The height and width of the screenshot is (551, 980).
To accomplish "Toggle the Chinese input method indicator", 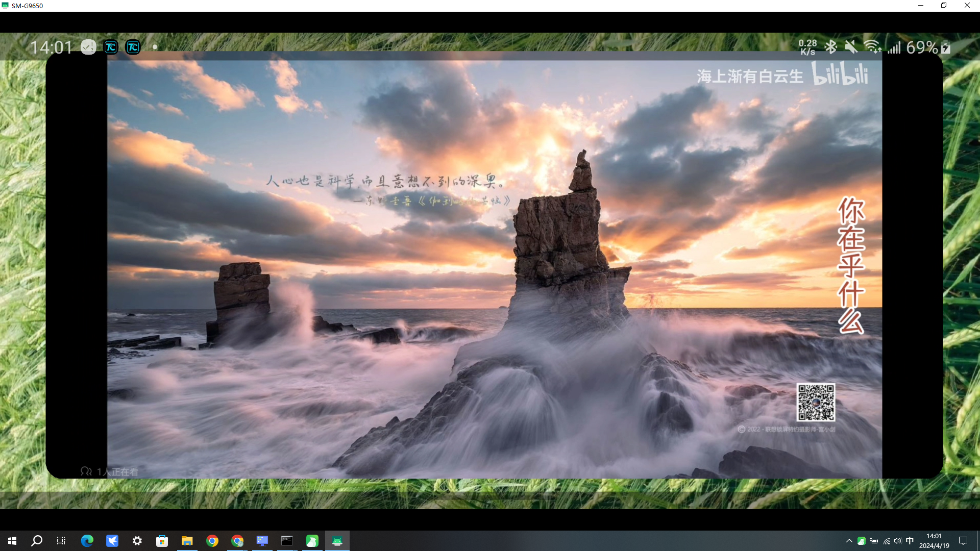I will click(x=910, y=541).
